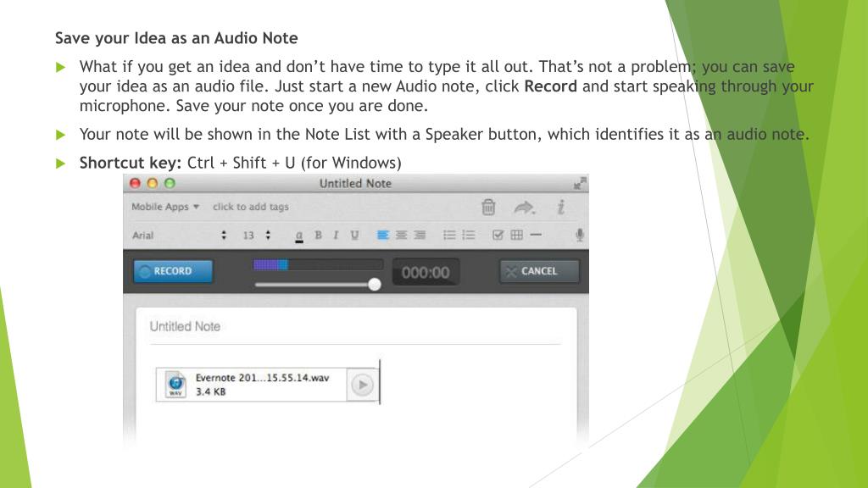Click the Untitled Note title field

point(354,326)
